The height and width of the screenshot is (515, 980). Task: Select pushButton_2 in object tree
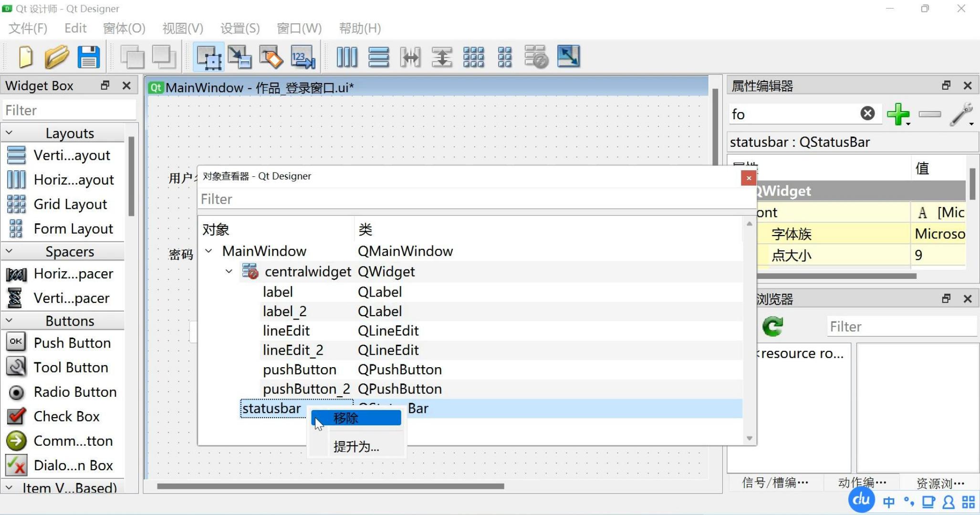tap(306, 389)
